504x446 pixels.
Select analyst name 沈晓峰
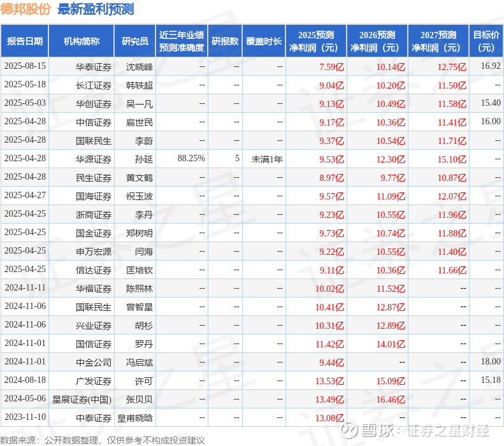[140, 67]
